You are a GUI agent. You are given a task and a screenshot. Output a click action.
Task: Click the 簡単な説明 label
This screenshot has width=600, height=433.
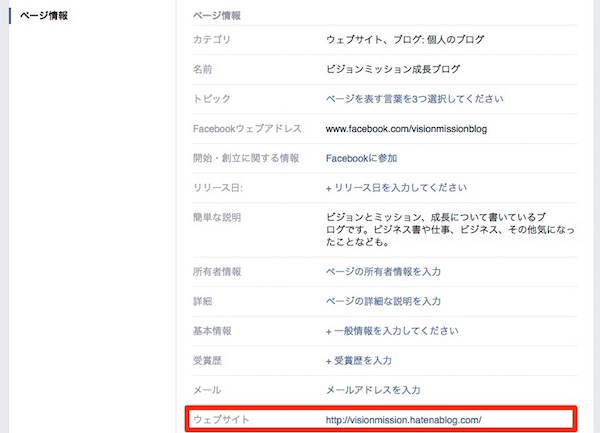click(x=217, y=217)
